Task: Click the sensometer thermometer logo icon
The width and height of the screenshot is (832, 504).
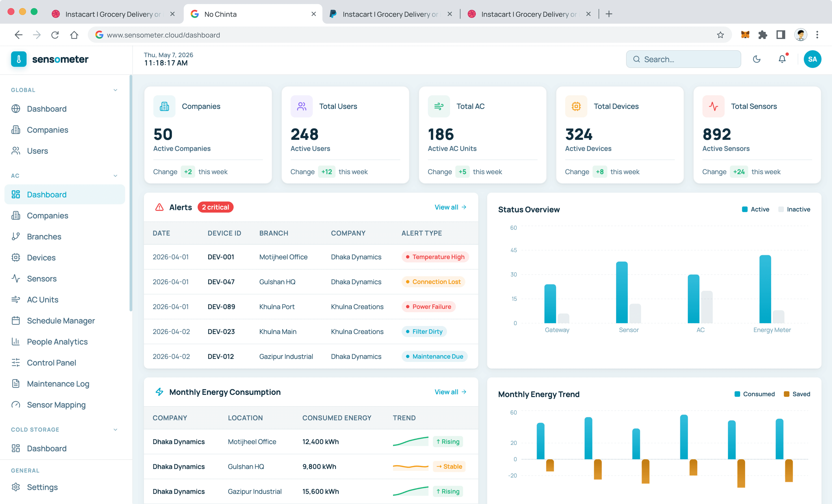Action: point(19,59)
